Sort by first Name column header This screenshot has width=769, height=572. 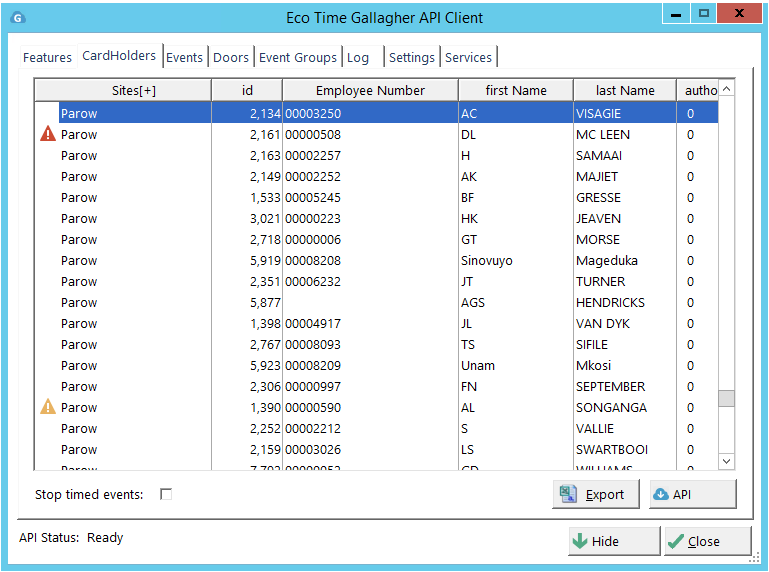(x=516, y=90)
